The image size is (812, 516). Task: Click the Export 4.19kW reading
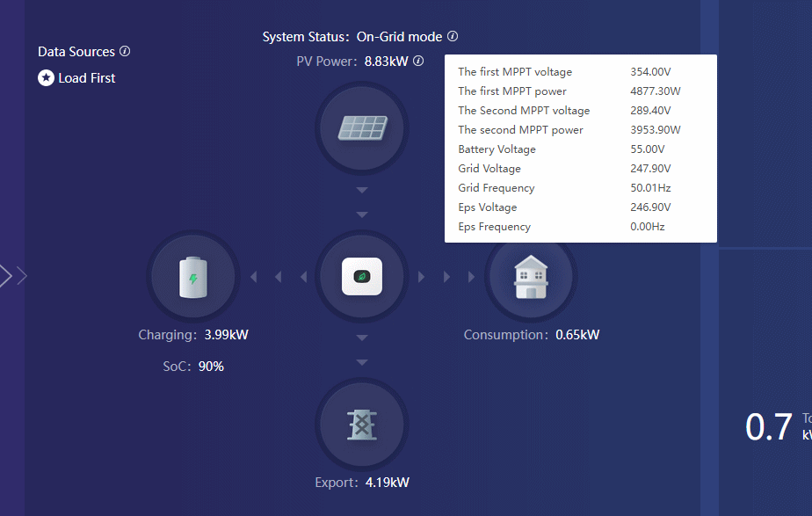pyautogui.click(x=388, y=483)
